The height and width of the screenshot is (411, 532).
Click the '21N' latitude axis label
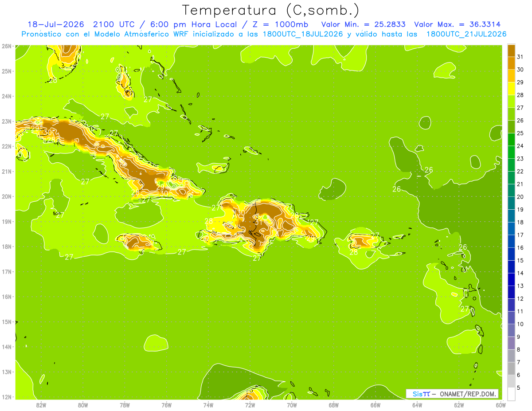tap(6, 171)
